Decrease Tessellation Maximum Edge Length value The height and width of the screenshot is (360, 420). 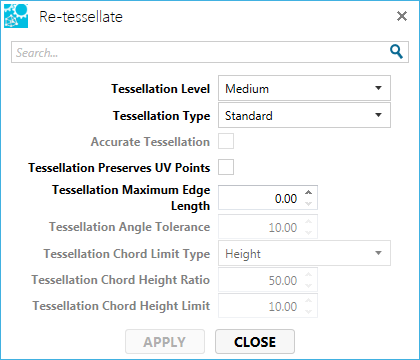click(309, 203)
